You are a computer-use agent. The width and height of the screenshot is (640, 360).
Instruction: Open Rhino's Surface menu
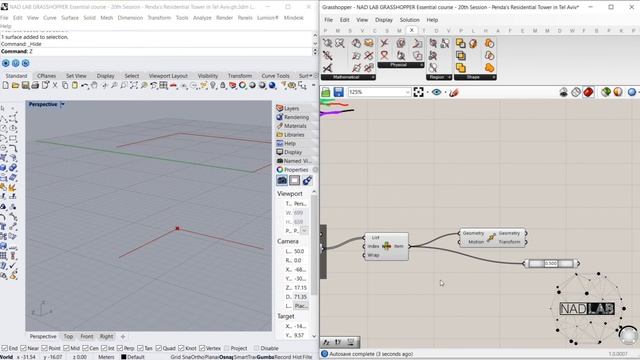coord(70,18)
